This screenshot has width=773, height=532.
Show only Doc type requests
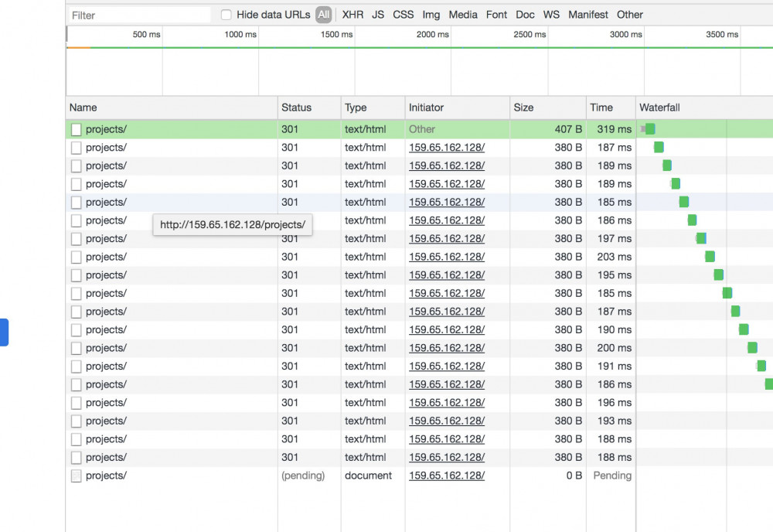(x=525, y=15)
